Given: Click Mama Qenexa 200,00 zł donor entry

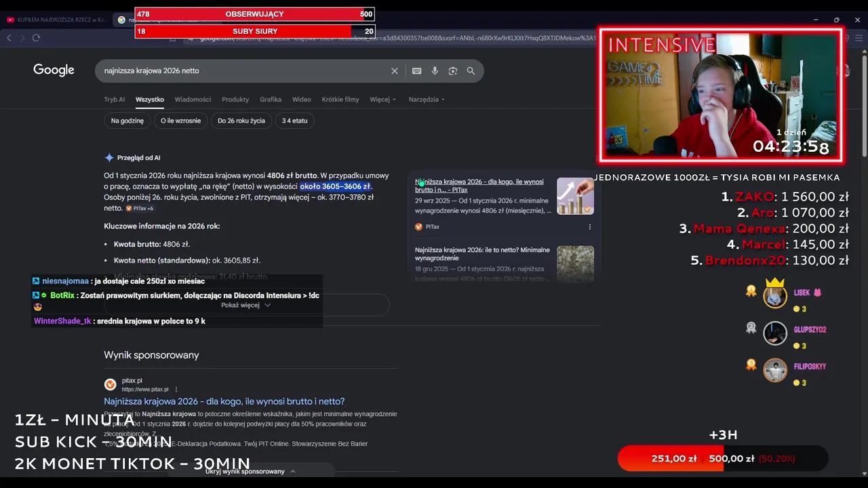Looking at the screenshot, I should click(x=764, y=229).
